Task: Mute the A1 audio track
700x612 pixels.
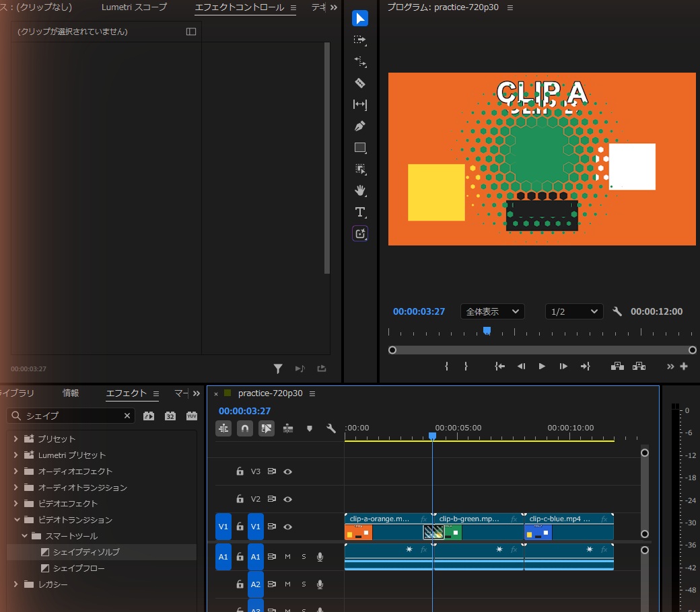Action: click(287, 557)
